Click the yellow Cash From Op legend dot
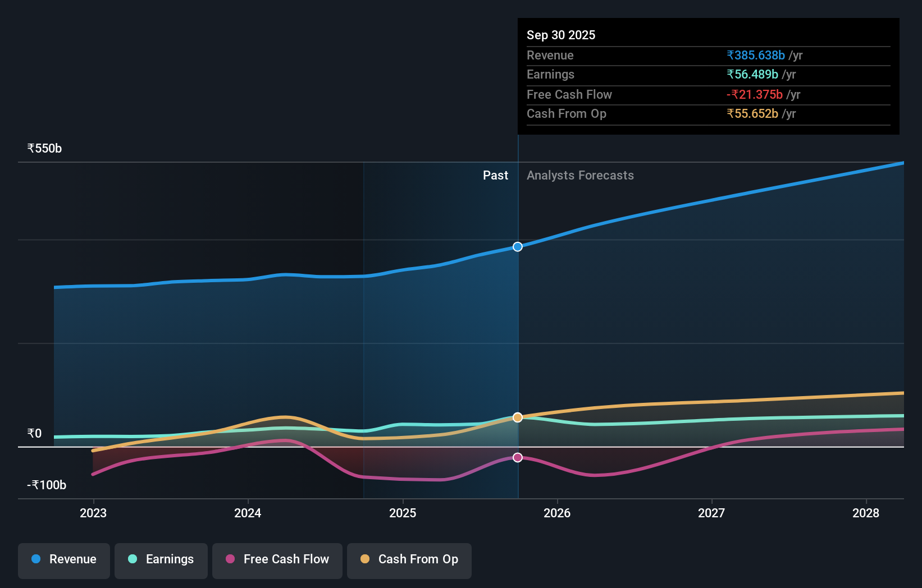This screenshot has width=922, height=588. [365, 559]
